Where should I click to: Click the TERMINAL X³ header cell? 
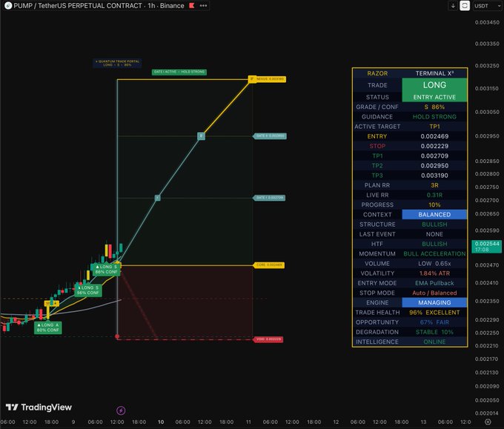coord(434,73)
